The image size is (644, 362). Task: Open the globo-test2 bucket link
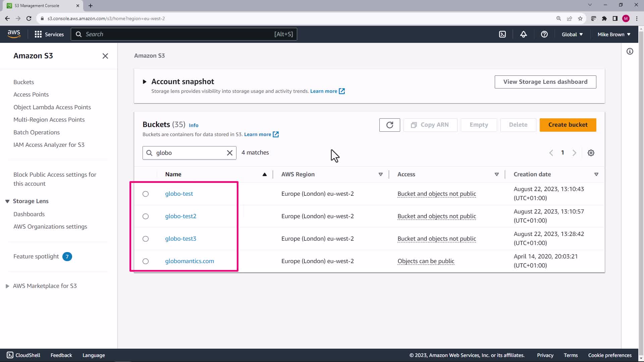coord(180,216)
